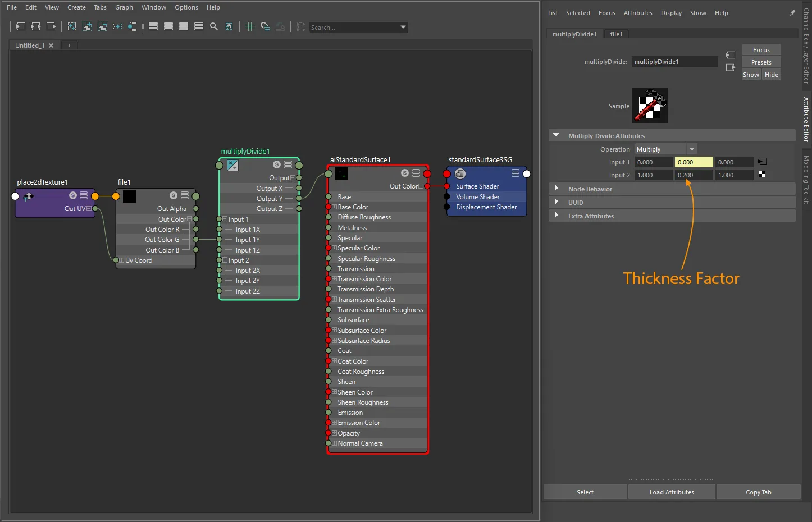This screenshot has height=522, width=812.
Task: Set connected node view mode icon
Action: click(168, 26)
